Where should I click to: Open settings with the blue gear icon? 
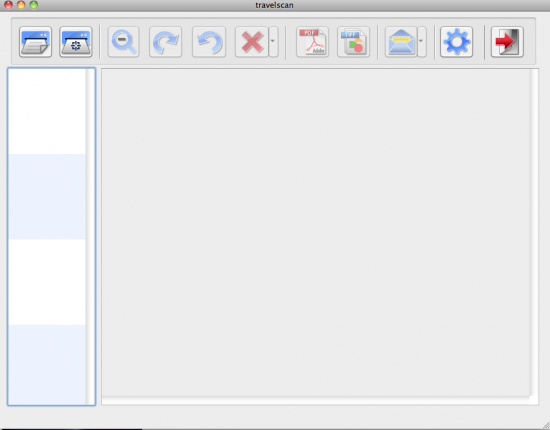(x=456, y=42)
